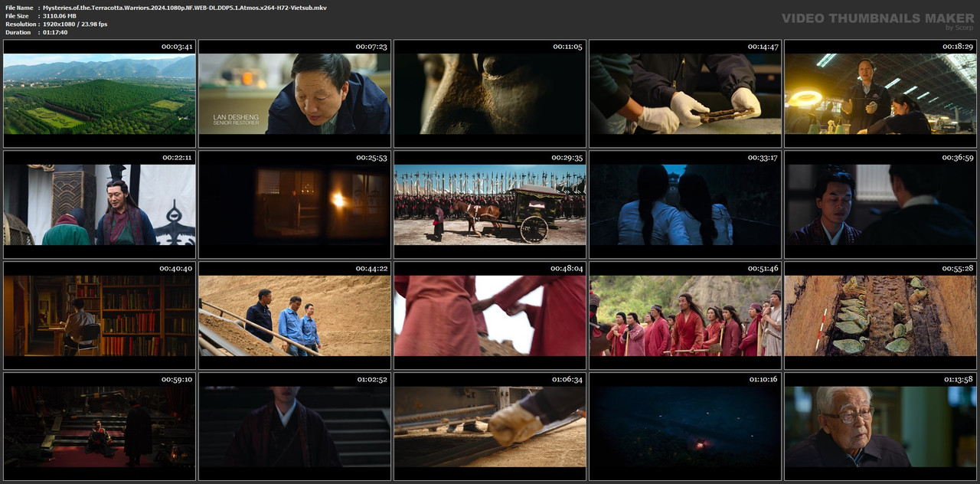Open the thumbnail stamped 00:03:41
980x484 pixels.
point(100,93)
